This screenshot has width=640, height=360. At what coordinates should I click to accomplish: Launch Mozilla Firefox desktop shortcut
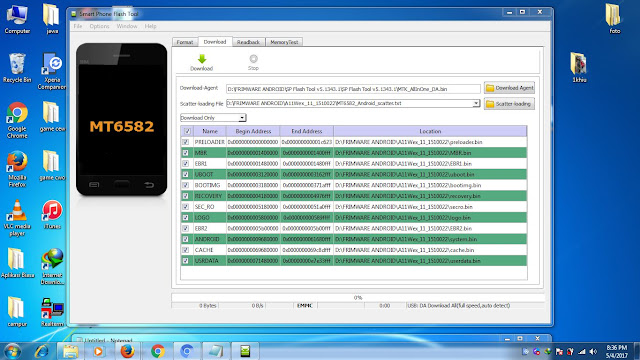17,169
